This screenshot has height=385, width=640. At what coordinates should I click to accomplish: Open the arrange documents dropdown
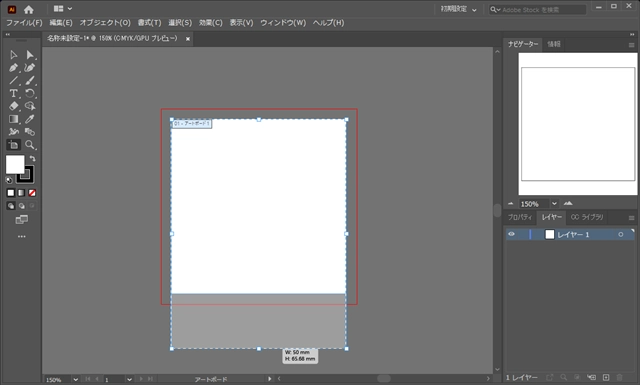63,9
